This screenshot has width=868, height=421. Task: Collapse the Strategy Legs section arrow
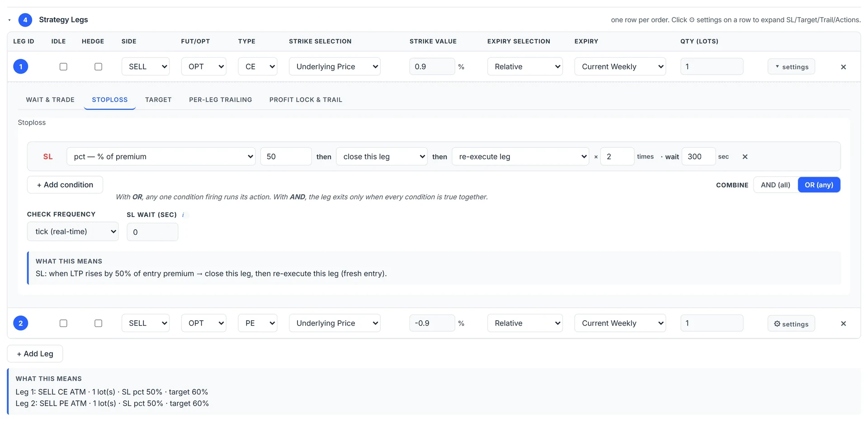[9, 20]
